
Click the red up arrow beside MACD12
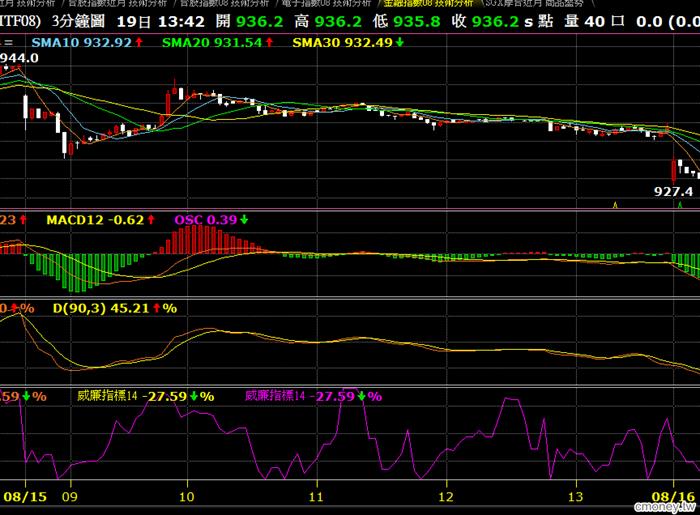tap(151, 220)
